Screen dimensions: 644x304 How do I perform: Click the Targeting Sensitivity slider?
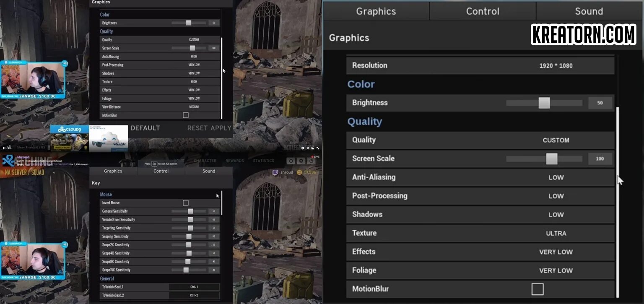click(189, 228)
